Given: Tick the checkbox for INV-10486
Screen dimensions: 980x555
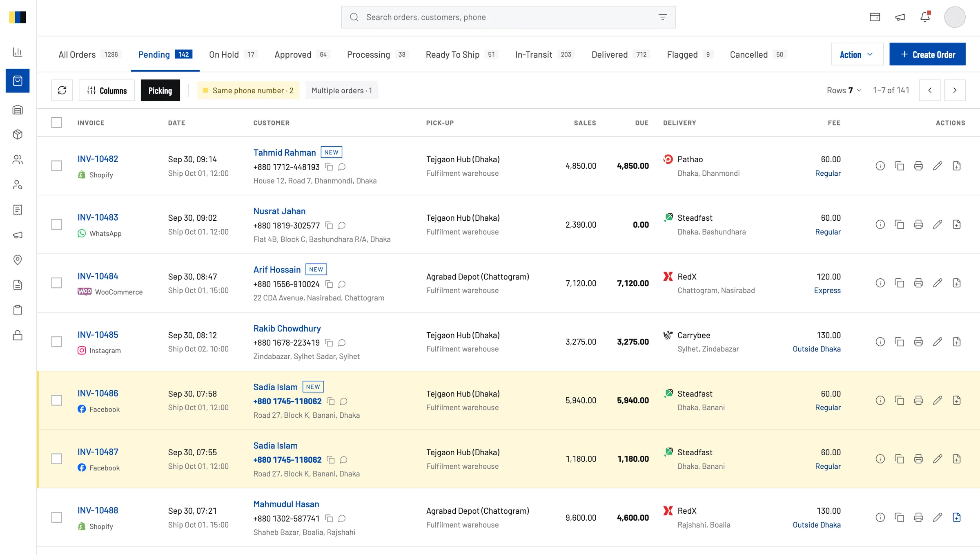Looking at the screenshot, I should pyautogui.click(x=57, y=400).
